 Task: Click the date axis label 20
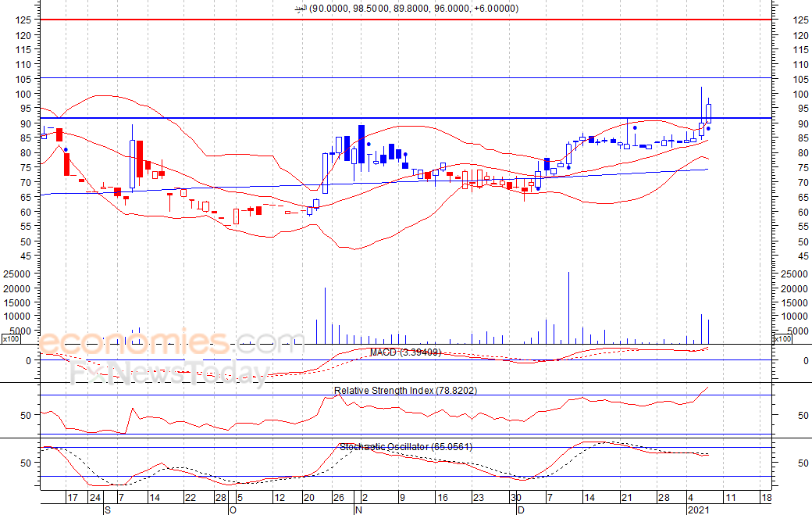pos(309,497)
